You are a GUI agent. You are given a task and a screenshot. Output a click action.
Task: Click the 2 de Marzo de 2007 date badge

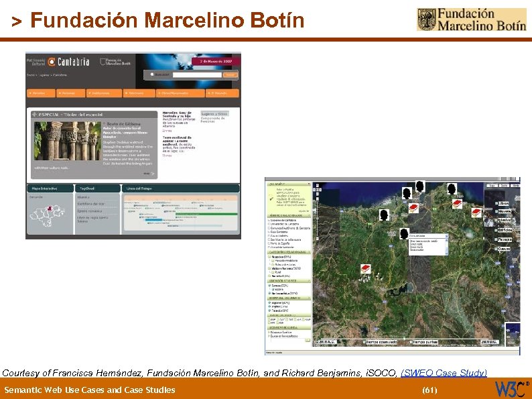point(216,62)
